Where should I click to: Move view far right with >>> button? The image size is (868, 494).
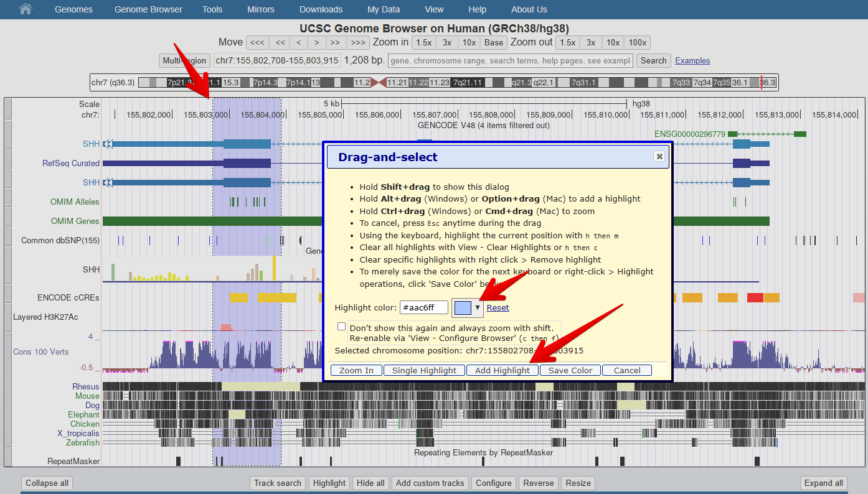coord(357,42)
